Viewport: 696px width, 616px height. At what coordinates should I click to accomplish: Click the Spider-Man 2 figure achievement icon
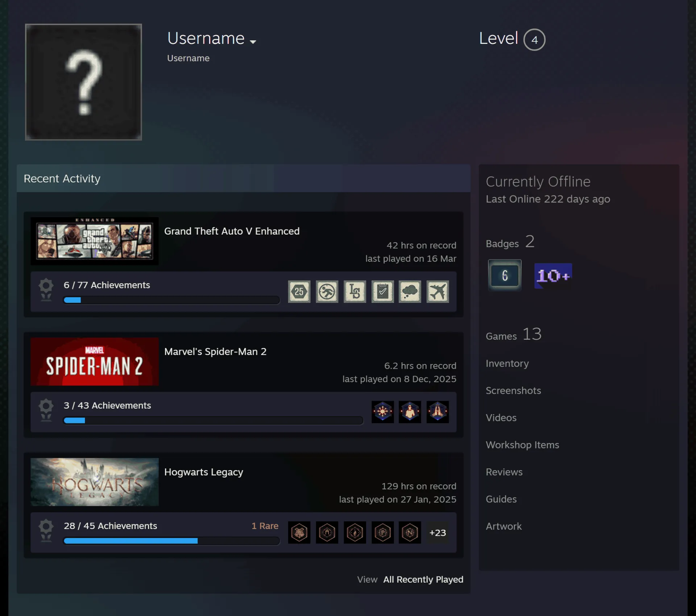[x=410, y=412]
